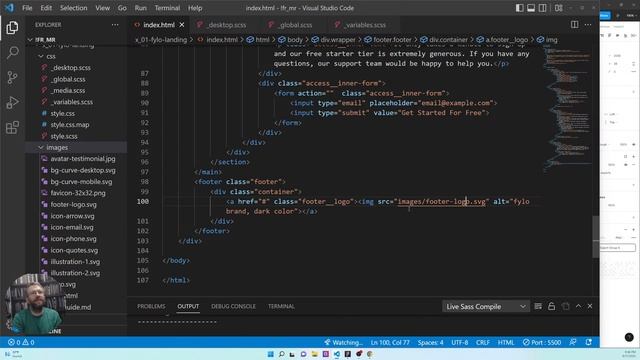Click Live Server Port : 5500
The image size is (640, 360).
tap(542, 342)
